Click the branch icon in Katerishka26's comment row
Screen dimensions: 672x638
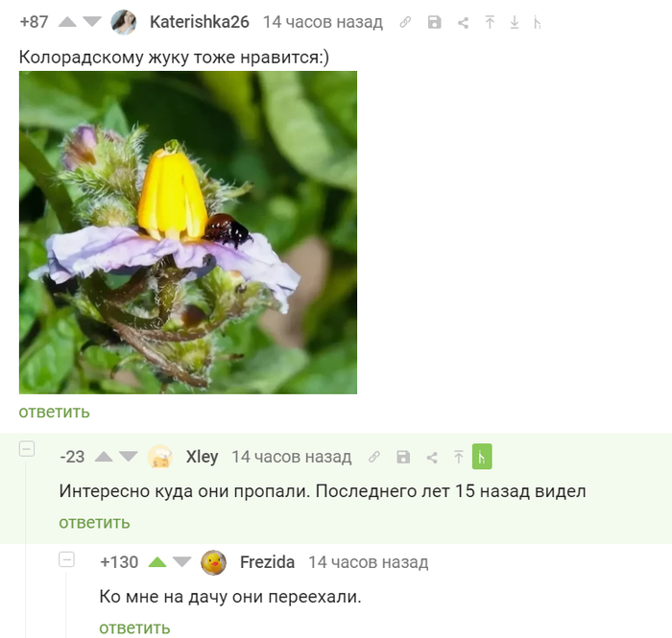[x=537, y=22]
